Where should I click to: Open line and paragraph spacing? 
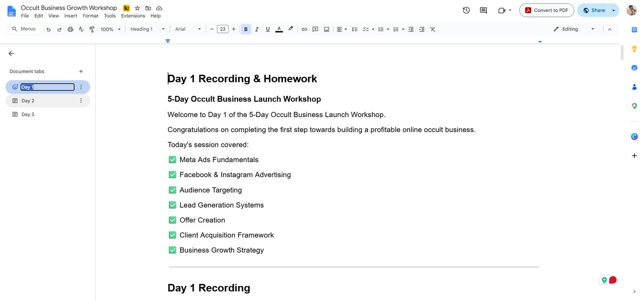click(x=355, y=29)
